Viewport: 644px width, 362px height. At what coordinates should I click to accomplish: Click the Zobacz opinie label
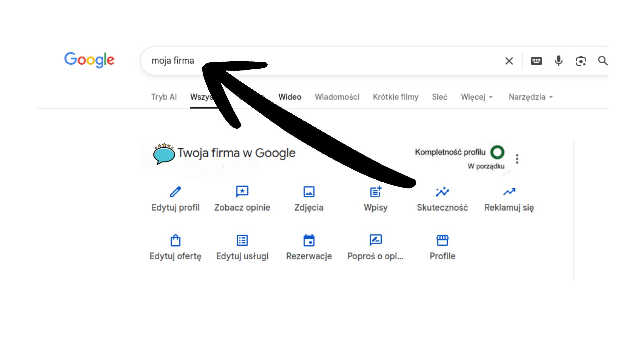tap(242, 207)
